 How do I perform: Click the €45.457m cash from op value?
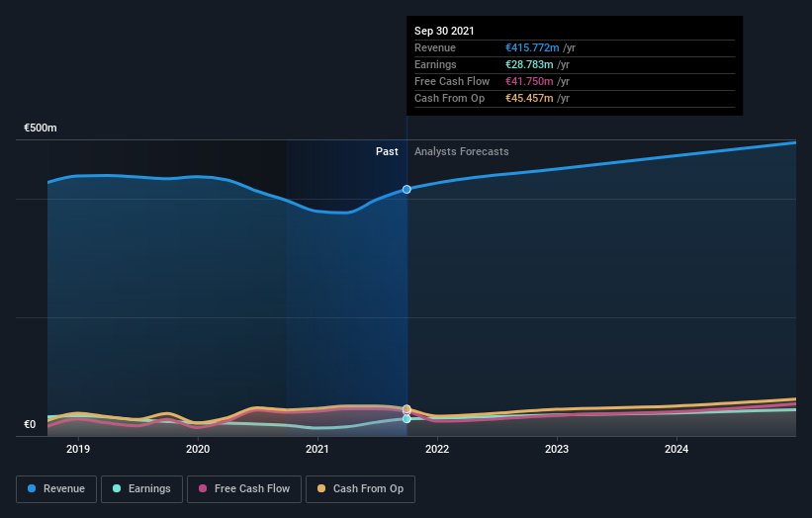pos(529,98)
